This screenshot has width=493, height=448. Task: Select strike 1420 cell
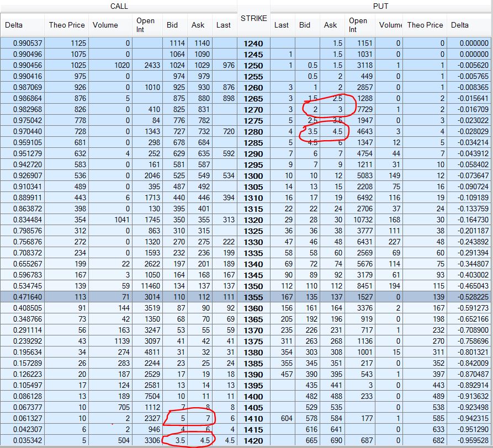pos(253,440)
